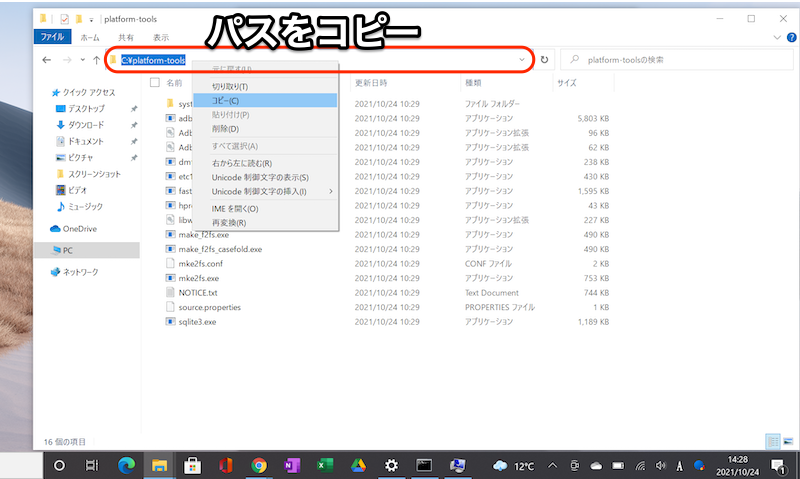Open the ファイル ribbon tab
This screenshot has height=479, width=800.
click(x=52, y=37)
